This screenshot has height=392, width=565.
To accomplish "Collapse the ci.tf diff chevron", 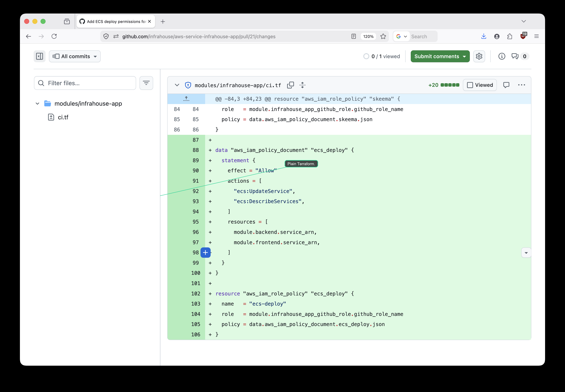I will pos(177,85).
